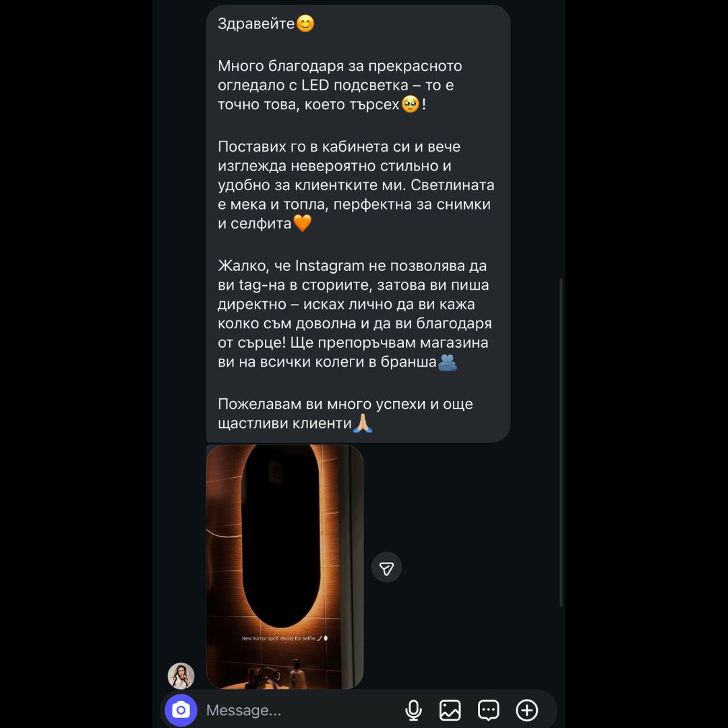The height and width of the screenshot is (728, 728).
Task: Click the word Instagram in the message
Action: click(x=330, y=266)
